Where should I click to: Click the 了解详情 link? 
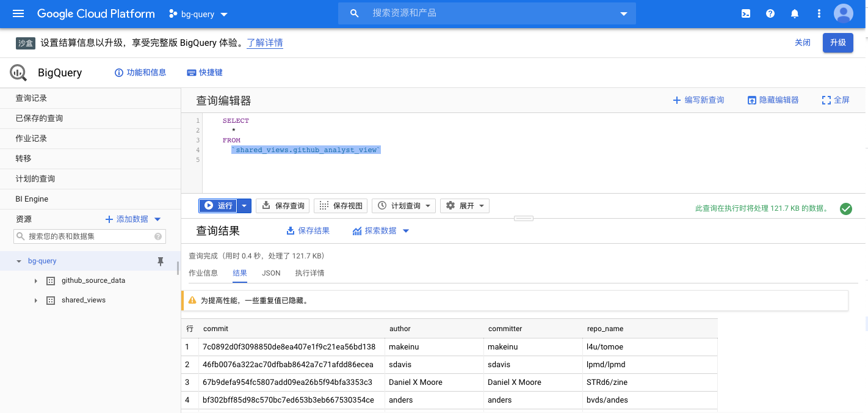point(265,43)
